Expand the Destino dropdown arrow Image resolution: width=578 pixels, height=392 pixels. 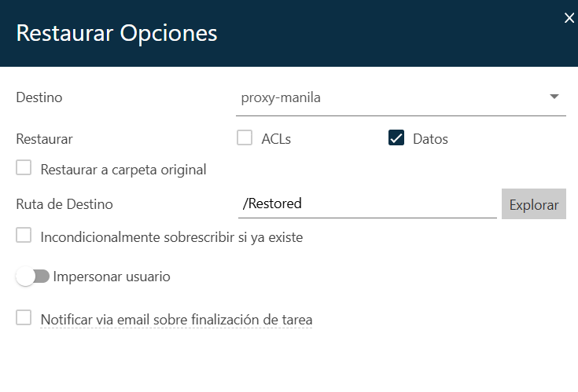pos(554,97)
